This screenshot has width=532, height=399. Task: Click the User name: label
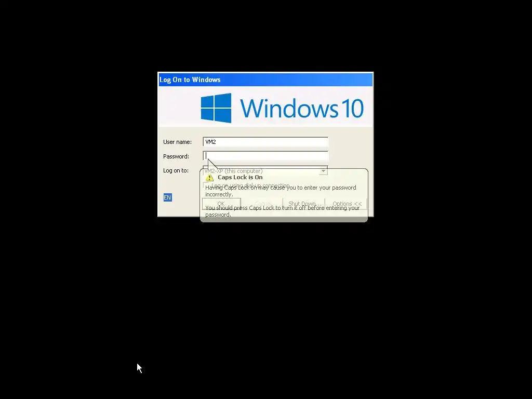[x=177, y=142]
